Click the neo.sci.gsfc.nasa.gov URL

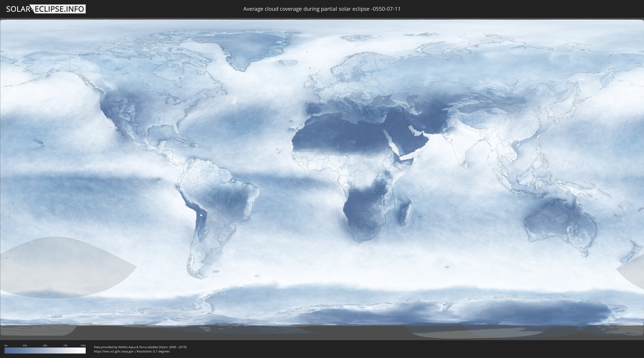114,351
